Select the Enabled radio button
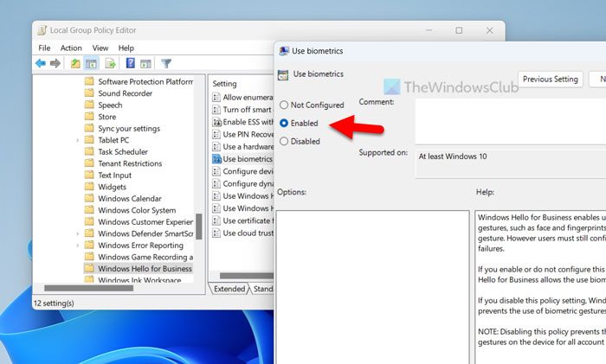Image resolution: width=606 pixels, height=364 pixels. (x=284, y=123)
